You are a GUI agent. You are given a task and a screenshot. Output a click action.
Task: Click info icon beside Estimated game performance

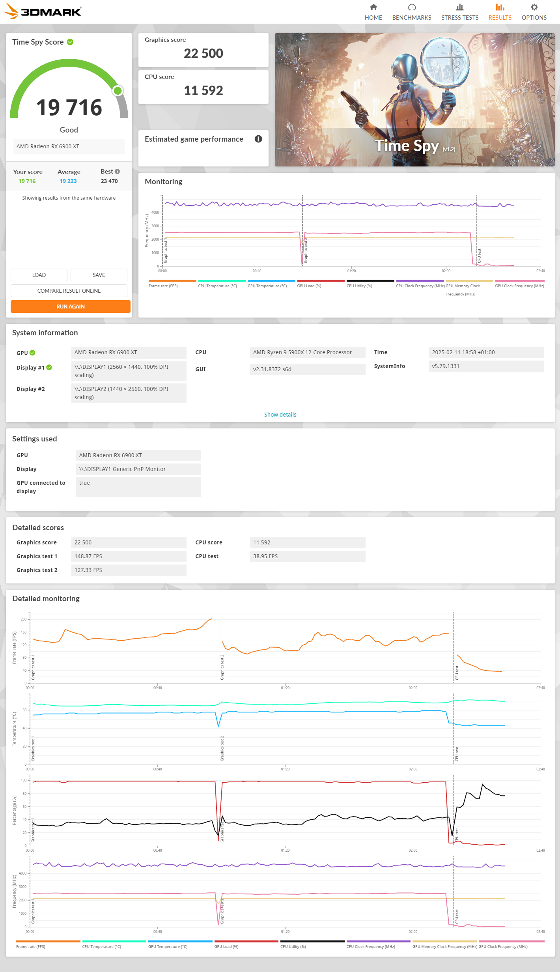point(258,139)
